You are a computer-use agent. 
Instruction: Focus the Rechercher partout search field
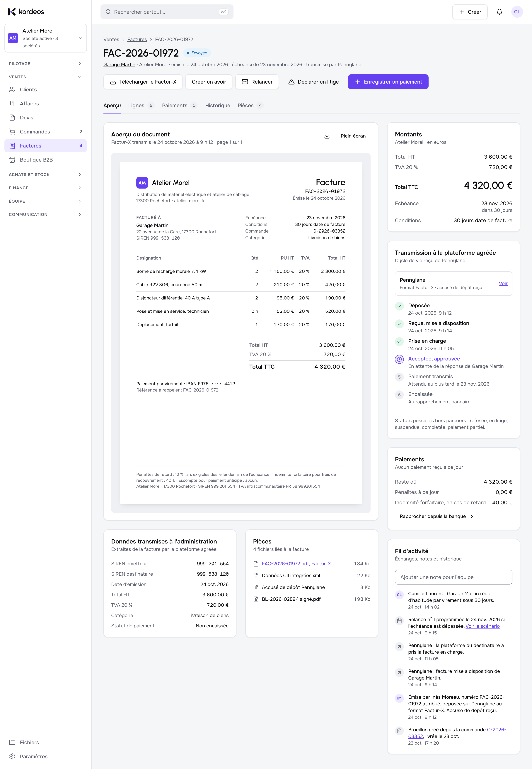point(167,12)
